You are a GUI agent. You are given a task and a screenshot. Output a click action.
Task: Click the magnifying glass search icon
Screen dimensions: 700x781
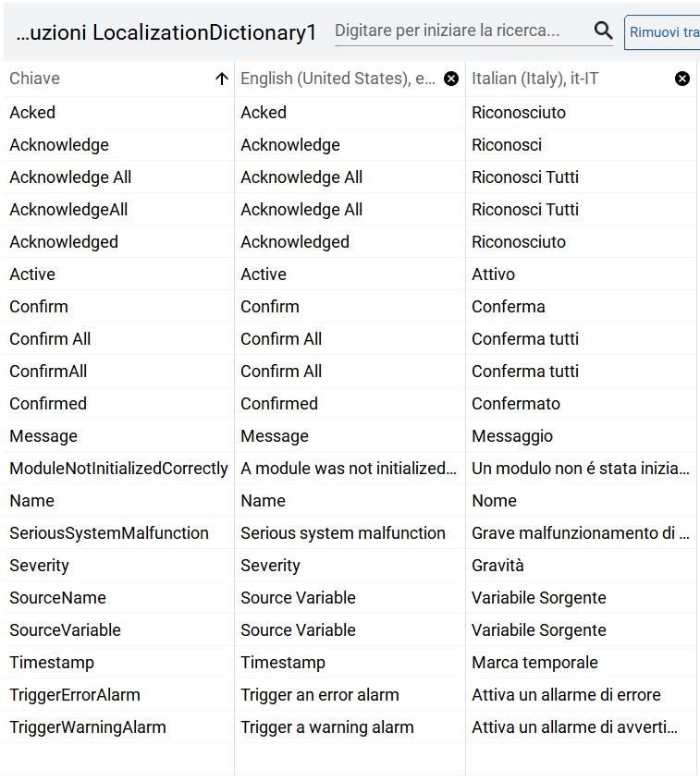[604, 31]
